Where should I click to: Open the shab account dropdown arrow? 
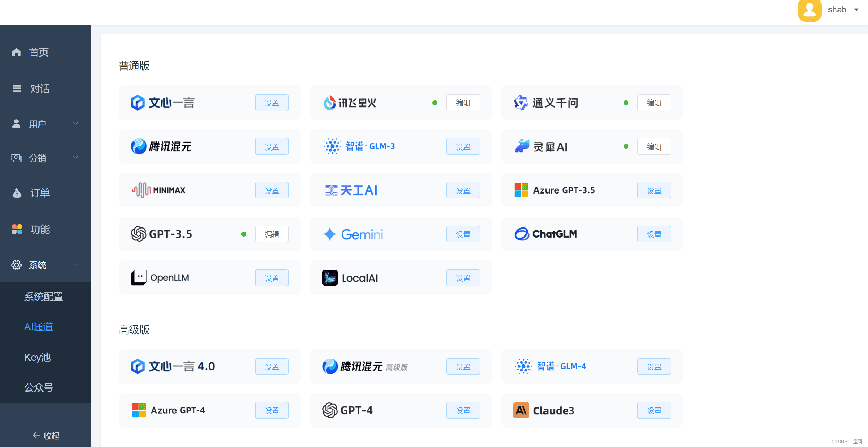coord(856,10)
